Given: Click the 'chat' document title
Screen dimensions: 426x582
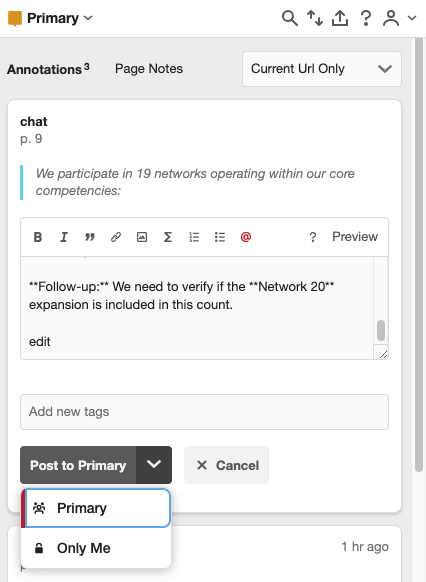Looking at the screenshot, I should pos(34,122).
